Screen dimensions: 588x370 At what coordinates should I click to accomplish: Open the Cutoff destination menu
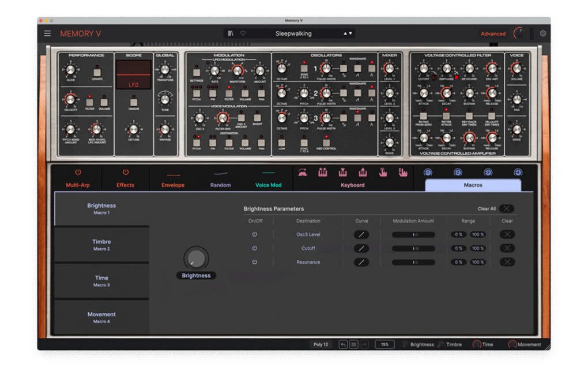pyautogui.click(x=308, y=248)
